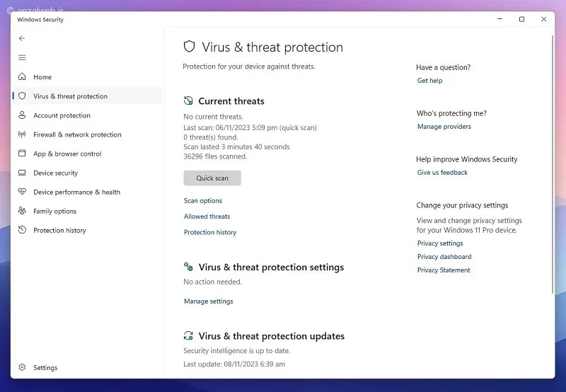This screenshot has width=566, height=392.
Task: Click the Privacy dashboard link
Action: pos(444,257)
